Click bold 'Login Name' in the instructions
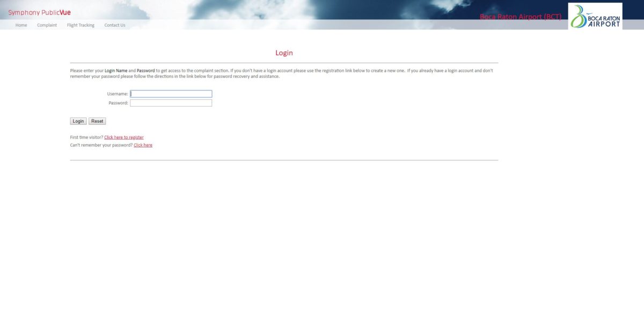Viewport: 644px width, 314px height. [x=116, y=71]
